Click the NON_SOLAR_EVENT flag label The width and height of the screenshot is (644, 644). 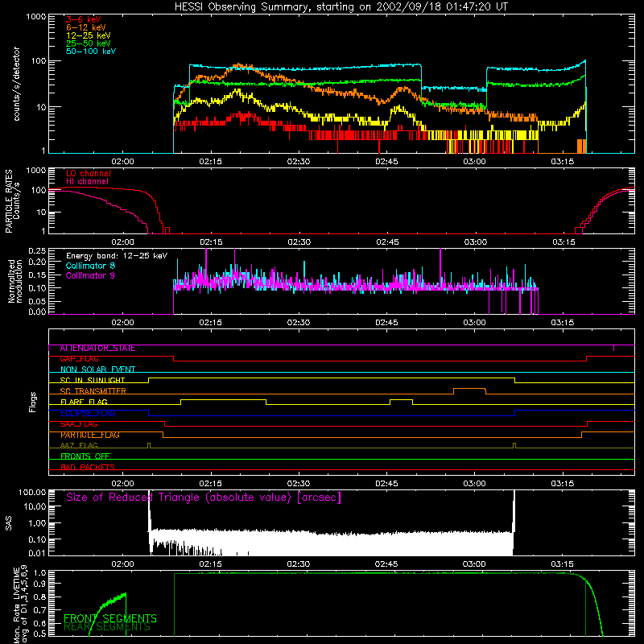click(x=97, y=369)
